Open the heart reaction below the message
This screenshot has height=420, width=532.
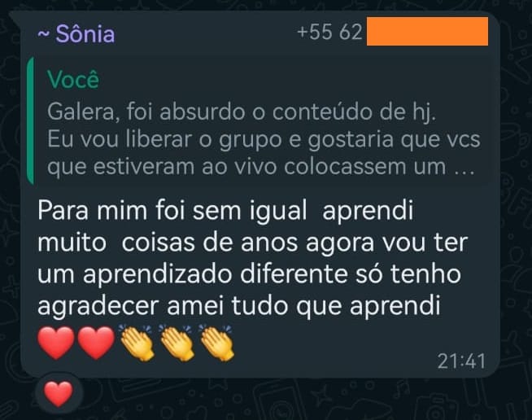tap(59, 393)
